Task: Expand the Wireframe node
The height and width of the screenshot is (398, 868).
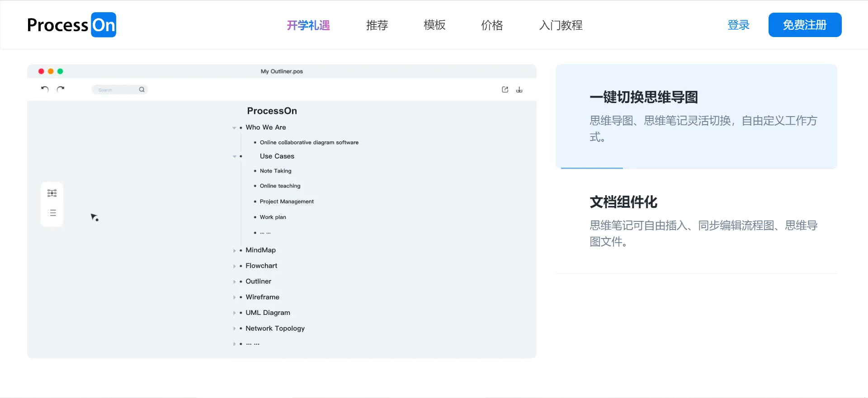Action: click(234, 297)
